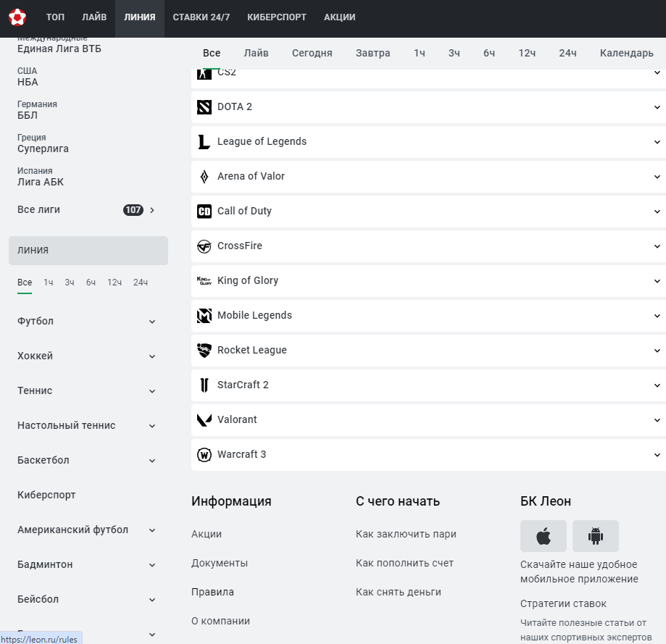
Task: Open Киберспорт in the sidebar
Action: point(46,495)
